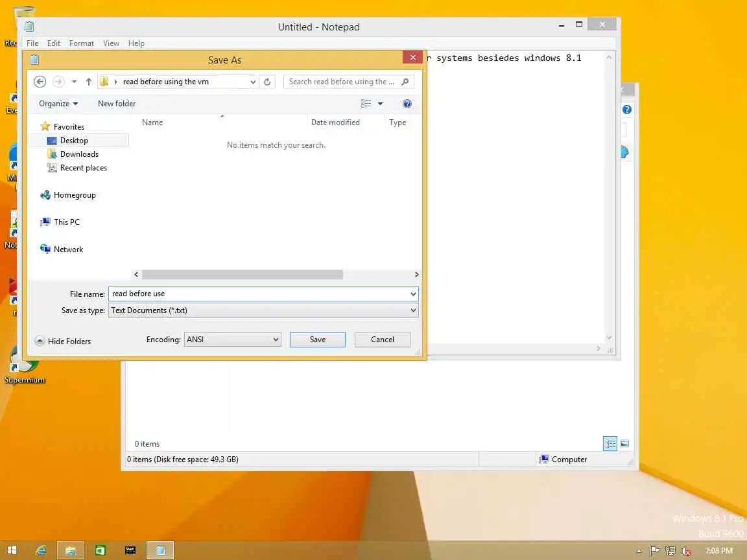Click Hide Folders
This screenshot has width=747, height=560.
[63, 342]
